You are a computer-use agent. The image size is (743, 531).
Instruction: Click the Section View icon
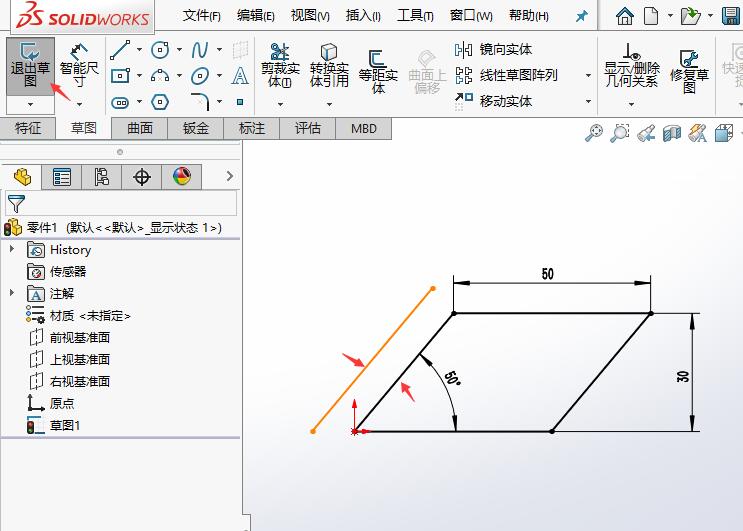tap(671, 133)
